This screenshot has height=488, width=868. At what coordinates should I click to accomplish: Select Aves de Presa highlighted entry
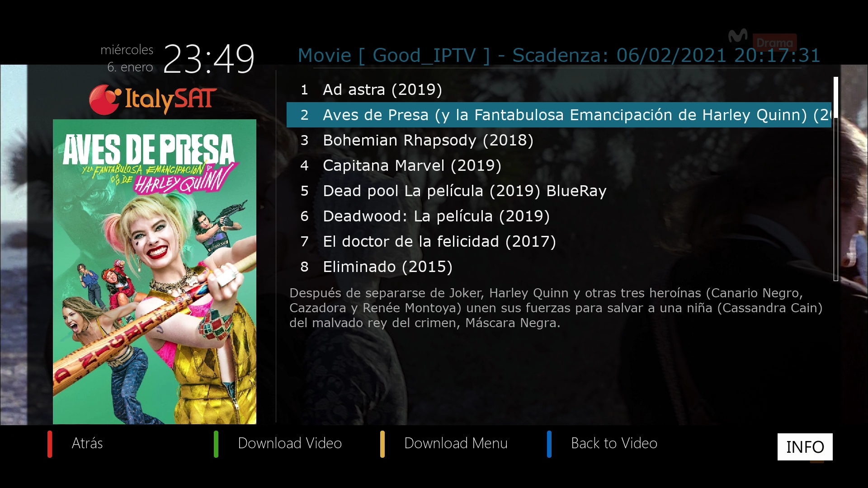[x=559, y=115]
